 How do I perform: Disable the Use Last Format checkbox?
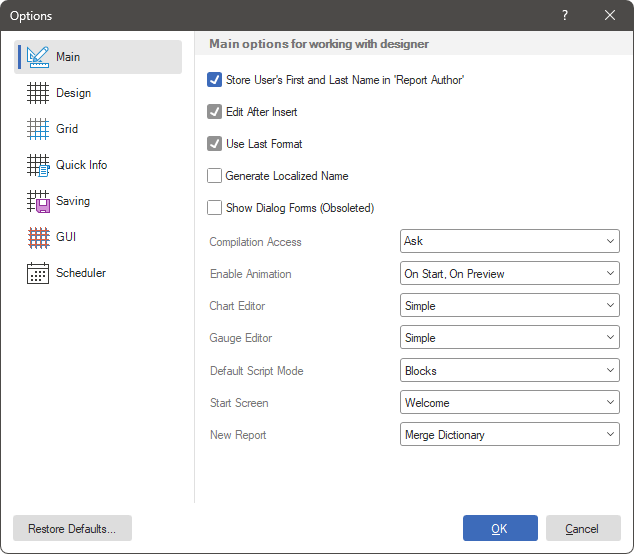click(214, 144)
